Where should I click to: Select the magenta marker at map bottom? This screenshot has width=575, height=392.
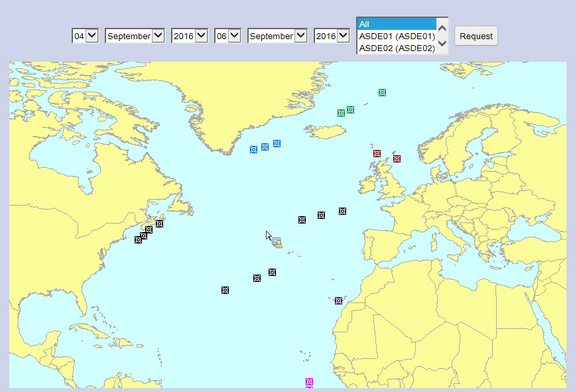(x=309, y=382)
